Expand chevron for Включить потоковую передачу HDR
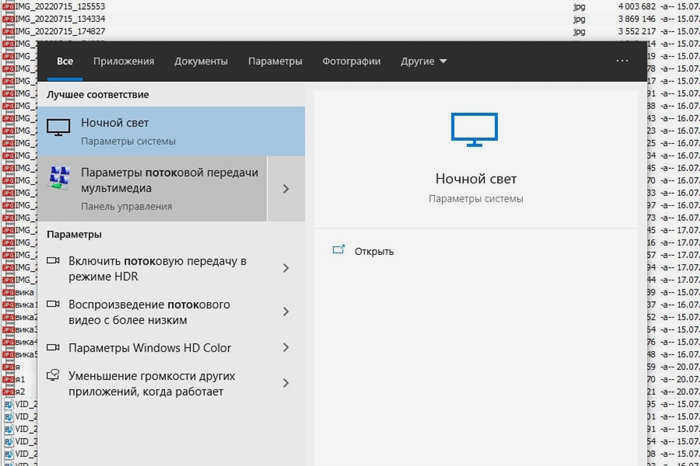This screenshot has height=466, width=700. pos(286,268)
